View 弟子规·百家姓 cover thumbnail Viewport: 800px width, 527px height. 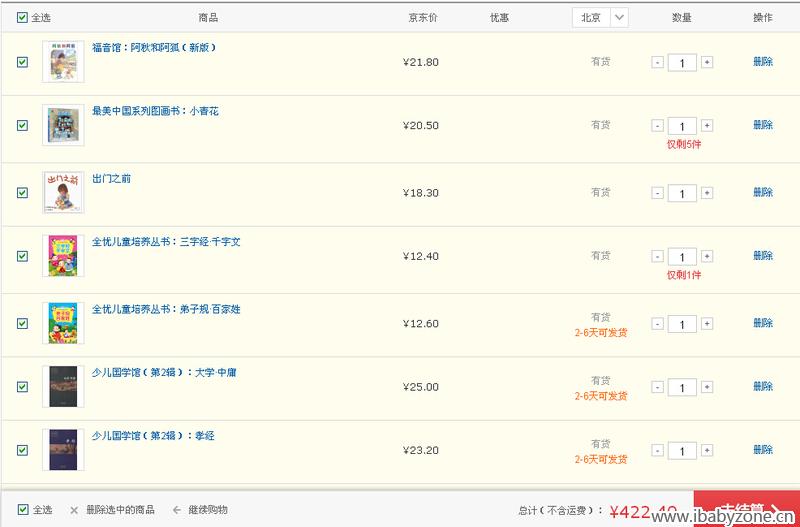click(x=63, y=323)
